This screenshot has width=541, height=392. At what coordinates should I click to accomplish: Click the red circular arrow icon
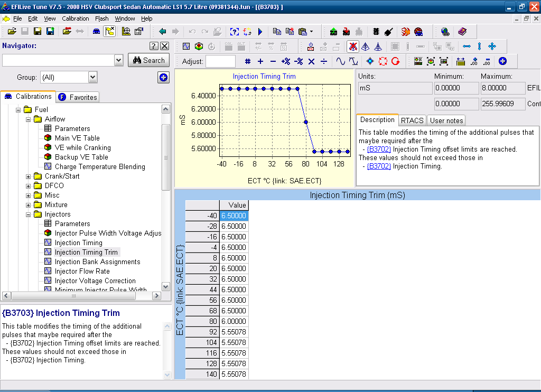396,61
